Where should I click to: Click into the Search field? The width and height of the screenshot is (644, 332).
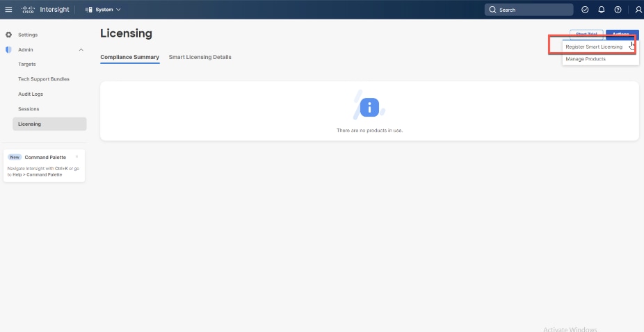529,10
